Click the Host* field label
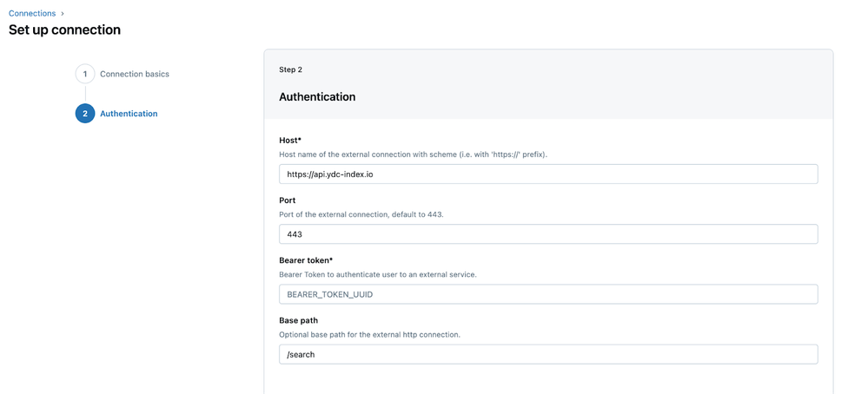The height and width of the screenshot is (394, 868). click(290, 141)
